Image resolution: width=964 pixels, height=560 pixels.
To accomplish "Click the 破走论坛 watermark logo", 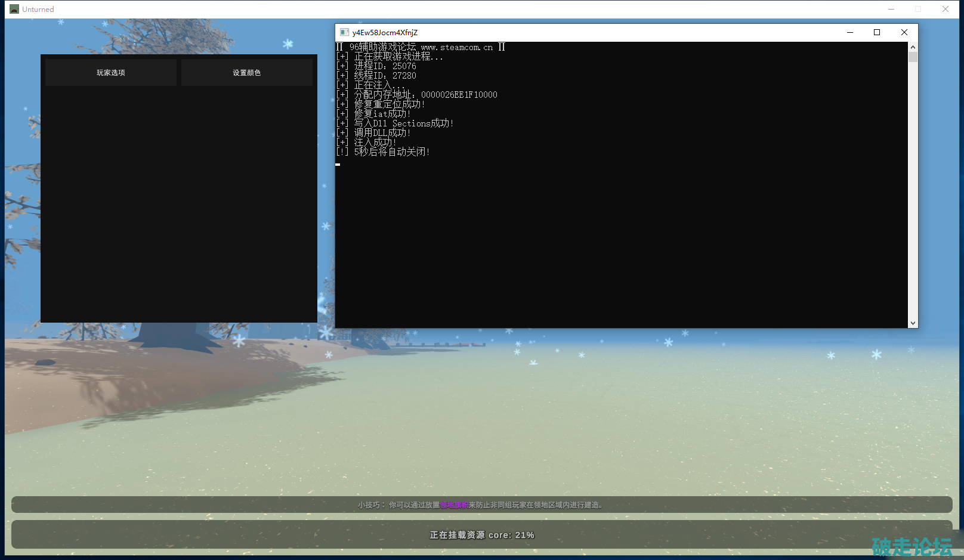I will [x=912, y=547].
